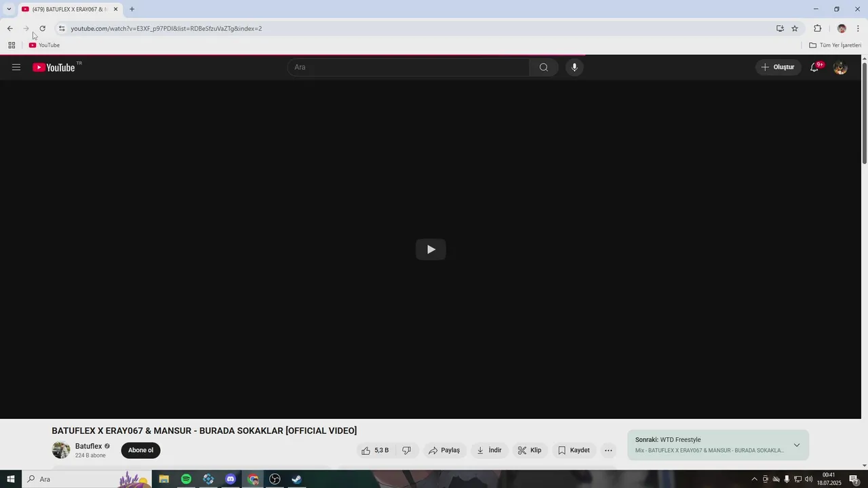
Task: Open the YouTube hamburger guide menu
Action: coord(16,67)
